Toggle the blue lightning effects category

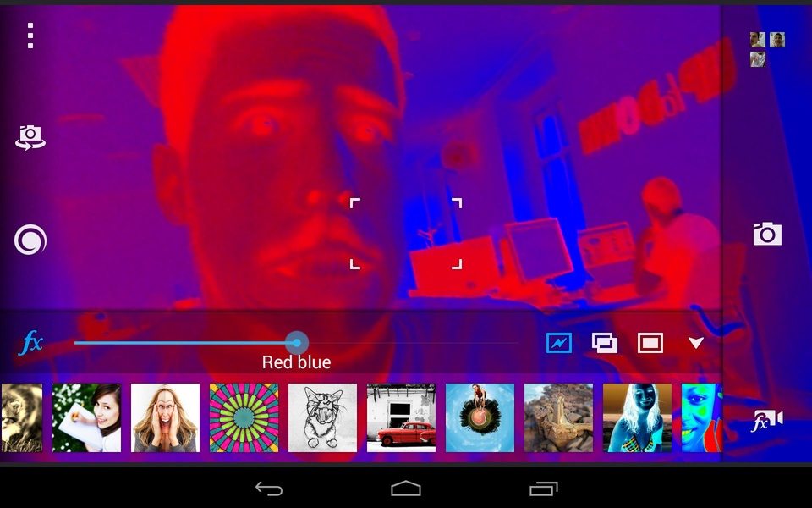[x=559, y=343]
